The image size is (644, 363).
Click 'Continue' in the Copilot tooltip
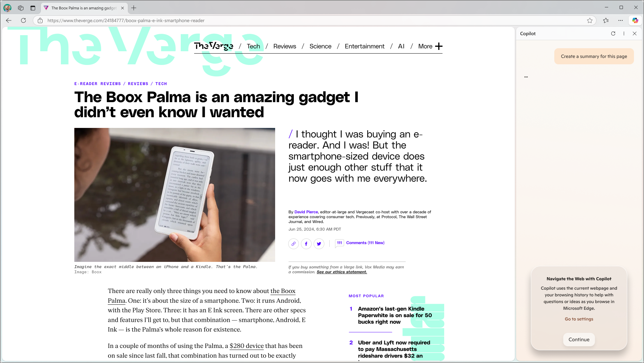point(578,339)
